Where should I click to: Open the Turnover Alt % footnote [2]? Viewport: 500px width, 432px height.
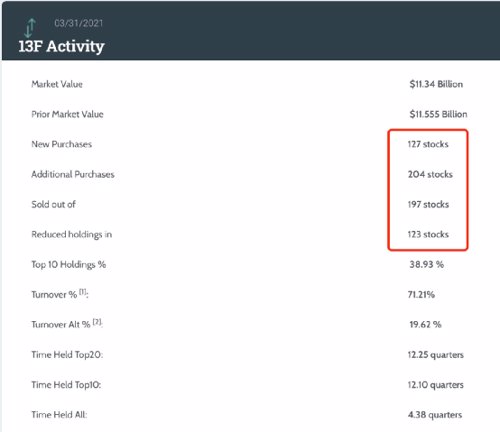pos(97,322)
